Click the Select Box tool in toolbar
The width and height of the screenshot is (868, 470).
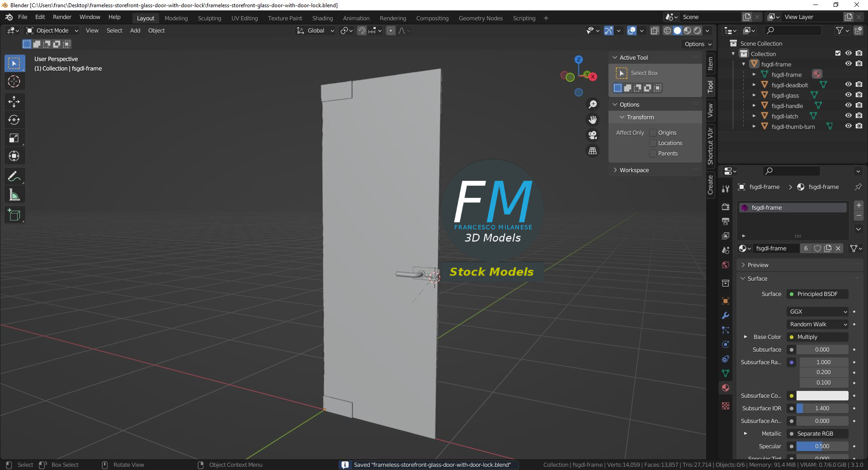click(14, 63)
